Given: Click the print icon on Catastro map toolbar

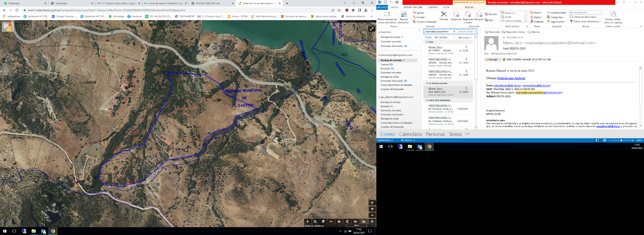Looking at the screenshot, I should pyautogui.click(x=339, y=221).
